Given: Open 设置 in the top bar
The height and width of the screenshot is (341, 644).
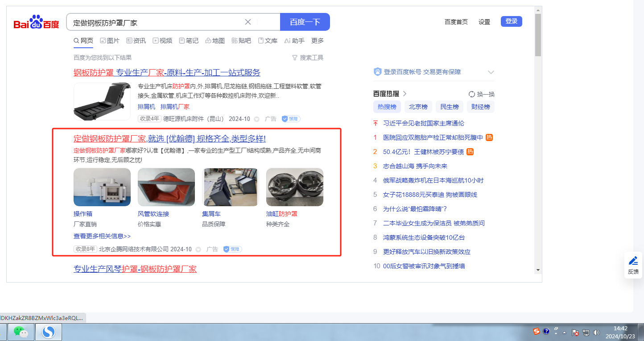Looking at the screenshot, I should 484,22.
